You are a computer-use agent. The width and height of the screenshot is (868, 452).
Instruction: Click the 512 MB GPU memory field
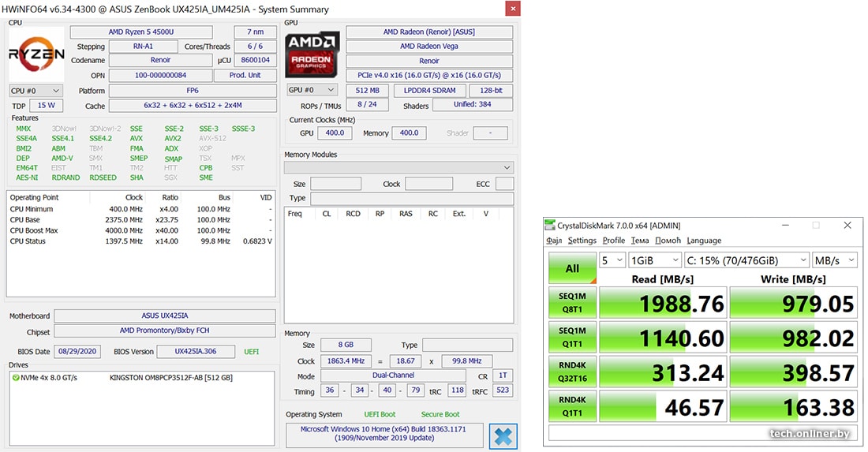pos(368,90)
